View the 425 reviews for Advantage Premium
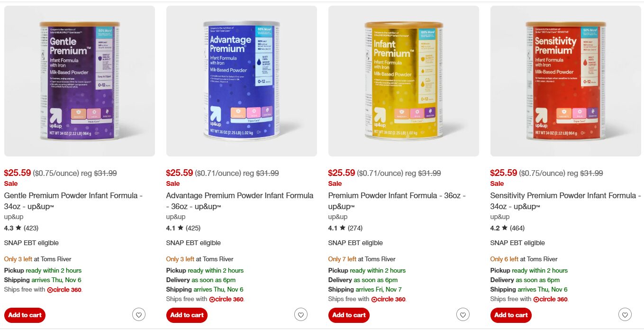644x330 pixels. coord(193,228)
